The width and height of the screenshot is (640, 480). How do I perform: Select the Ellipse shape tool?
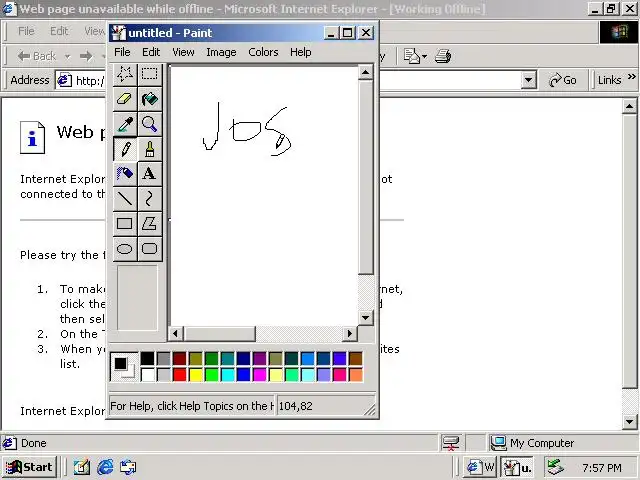[x=125, y=249]
